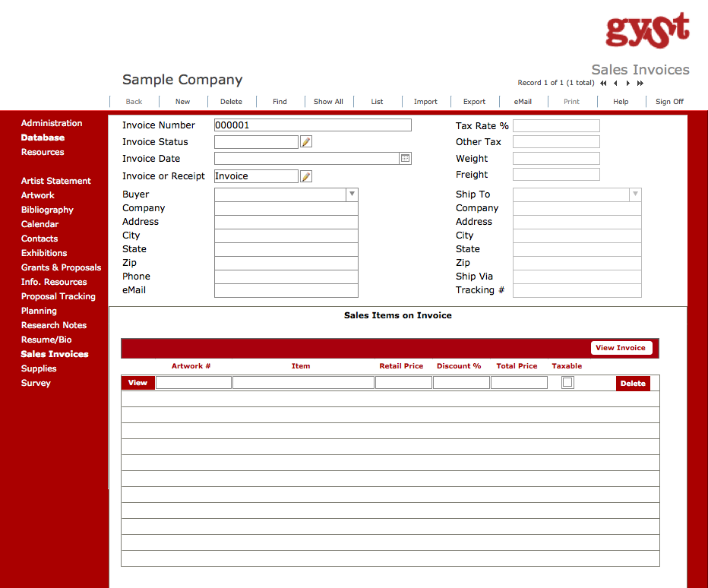Open Find in the toolbar
The width and height of the screenshot is (708, 588).
pyautogui.click(x=280, y=102)
